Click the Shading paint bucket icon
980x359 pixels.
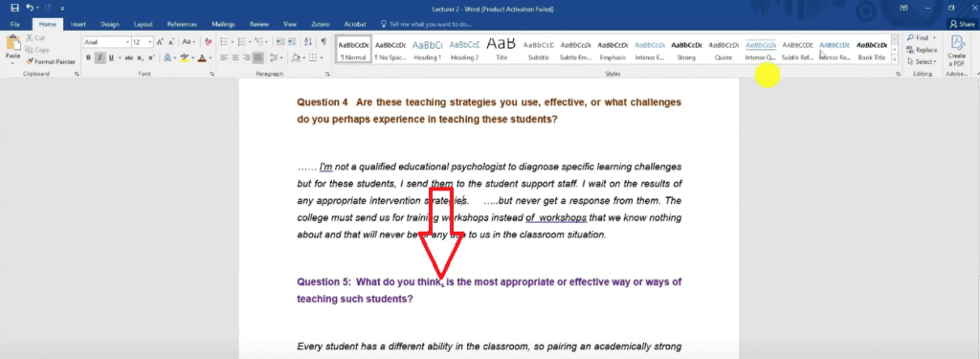pos(297,57)
